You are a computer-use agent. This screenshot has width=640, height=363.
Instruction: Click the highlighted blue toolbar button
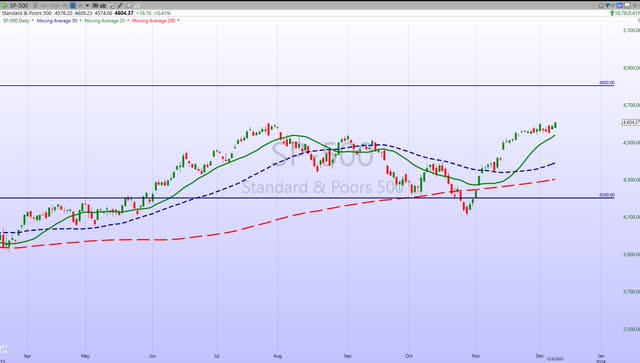pyautogui.click(x=73, y=5)
